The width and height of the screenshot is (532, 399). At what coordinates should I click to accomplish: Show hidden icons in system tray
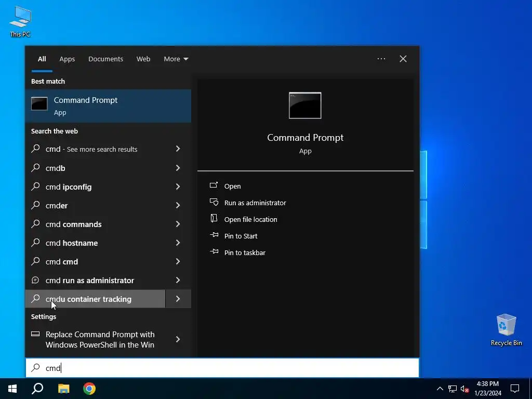440,389
